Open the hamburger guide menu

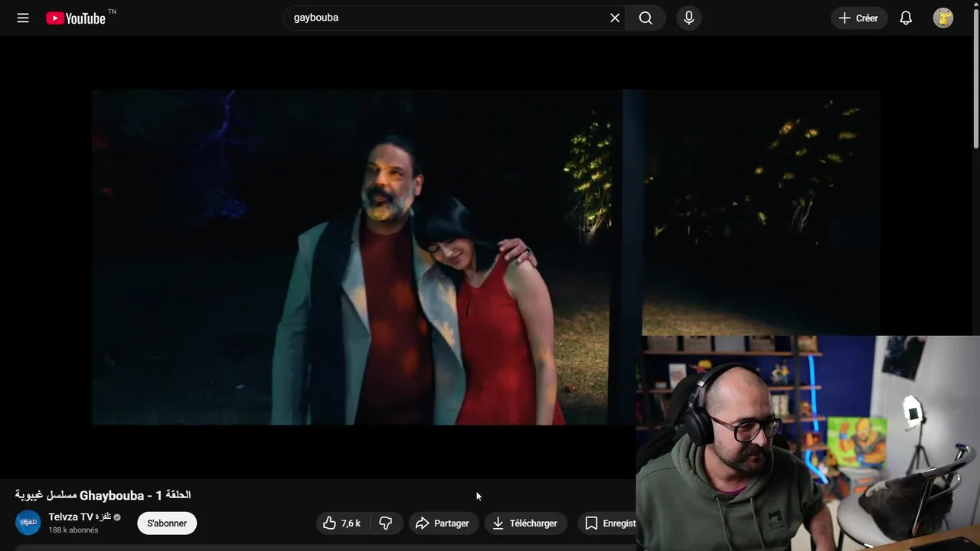tap(23, 18)
